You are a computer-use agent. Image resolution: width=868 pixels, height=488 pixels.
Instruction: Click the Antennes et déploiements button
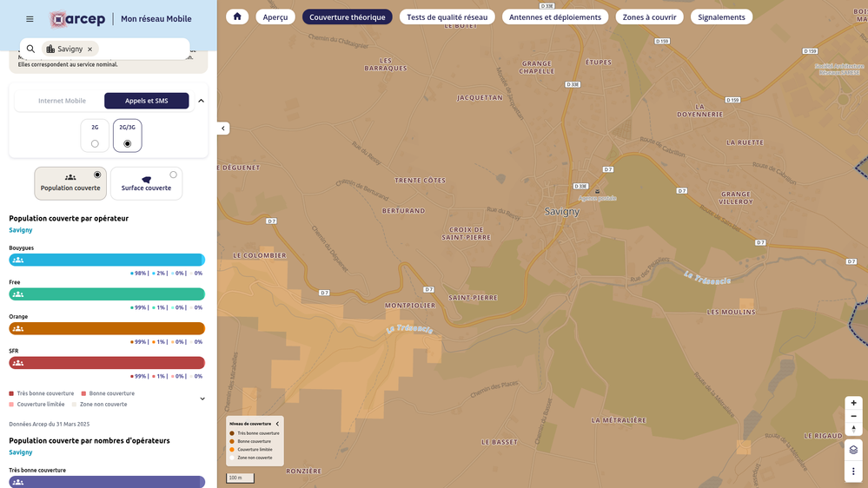(554, 16)
